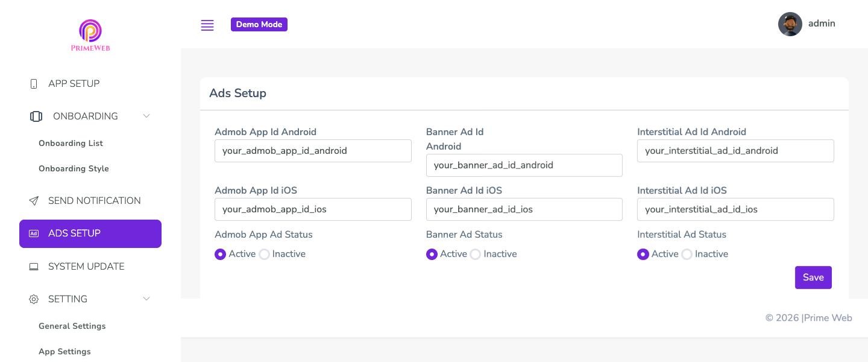Set Banner Ad Status to Inactive
Image resolution: width=868 pixels, height=362 pixels.
[x=475, y=255]
